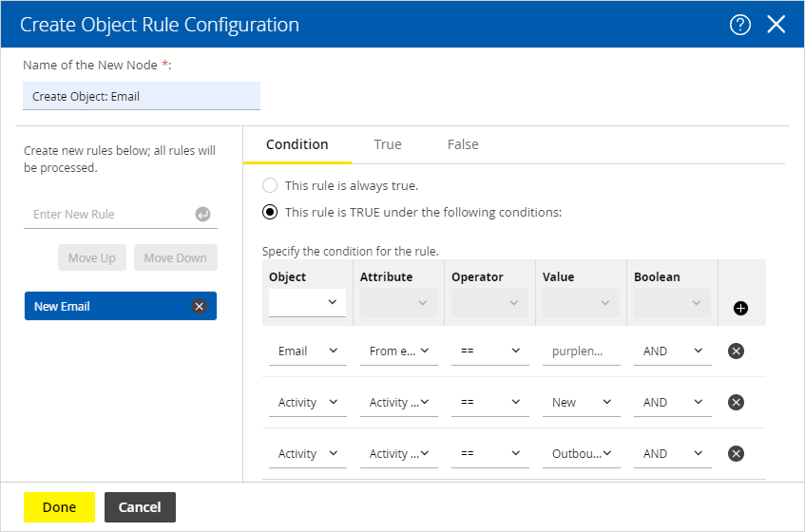Screen dimensions: 805x532
Task: Focus the Enter New Rule field
Action: point(120,215)
